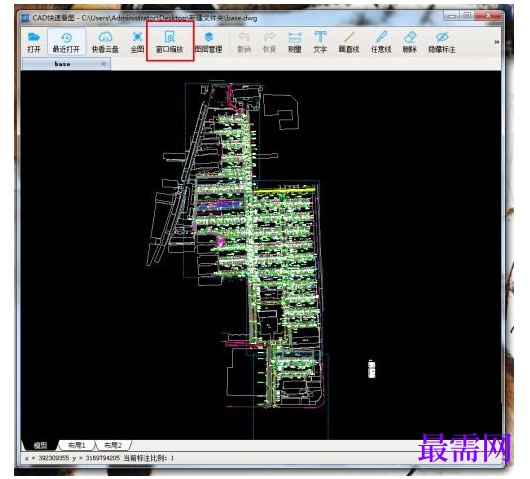Select the 窗口缩放 window zoom tool
Image resolution: width=530 pixels, height=479 pixels.
(x=169, y=42)
